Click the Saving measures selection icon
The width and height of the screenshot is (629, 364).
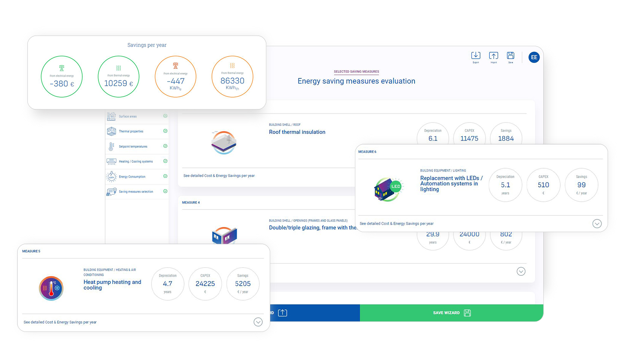[112, 191]
